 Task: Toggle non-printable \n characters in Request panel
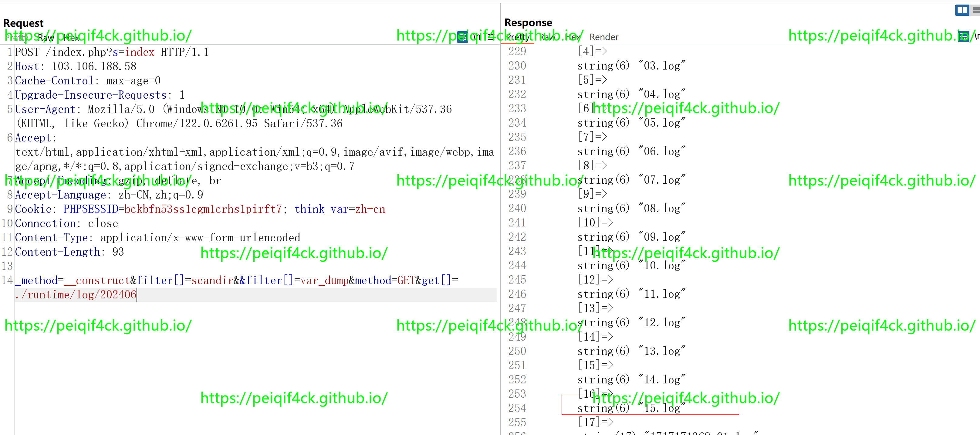477,37
